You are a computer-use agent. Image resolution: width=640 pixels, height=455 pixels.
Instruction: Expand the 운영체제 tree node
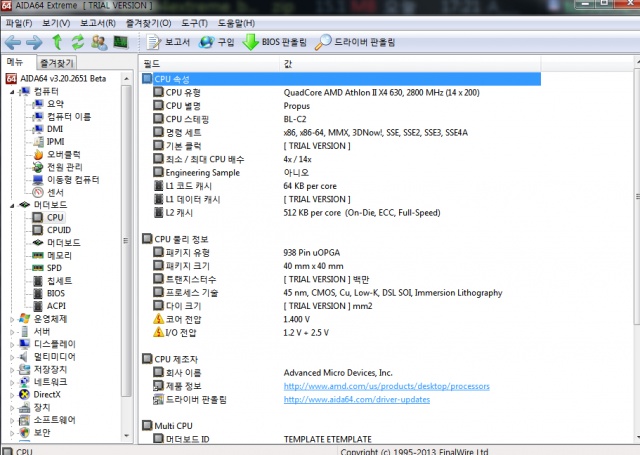tap(11, 318)
